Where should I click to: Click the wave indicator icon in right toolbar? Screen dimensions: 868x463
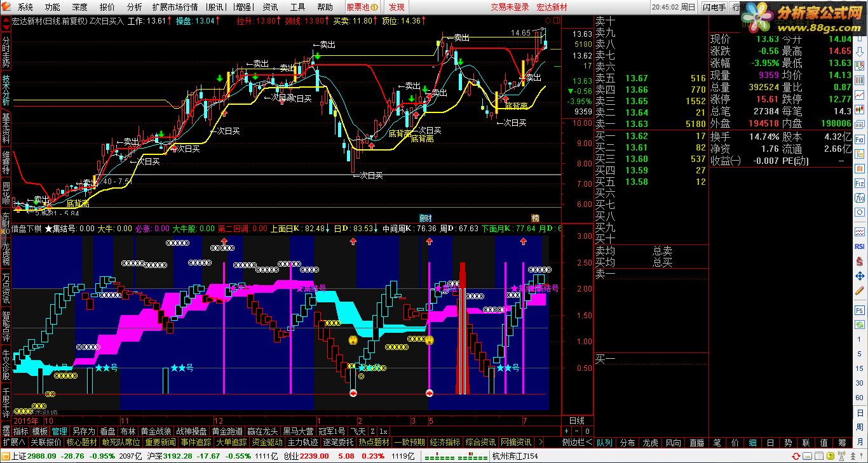click(860, 231)
